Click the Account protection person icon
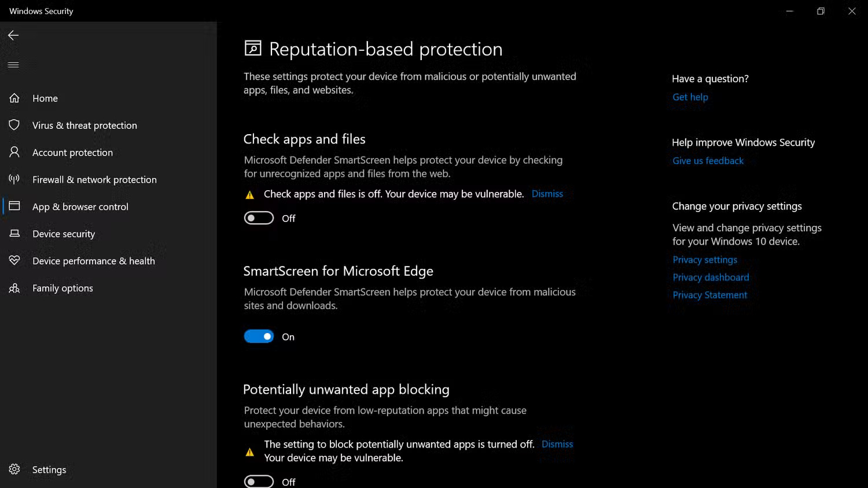 pos(14,152)
